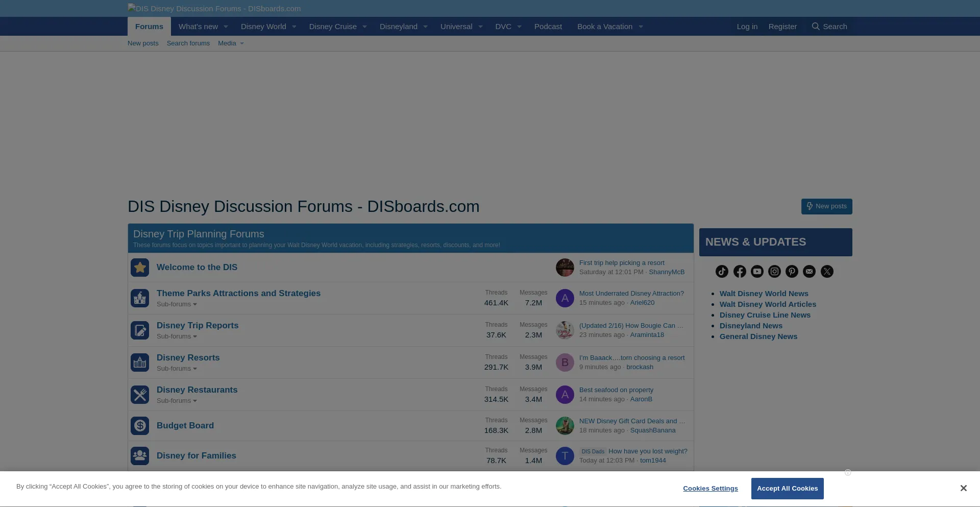Expand the Disney Cruise menu arrow

(364, 27)
